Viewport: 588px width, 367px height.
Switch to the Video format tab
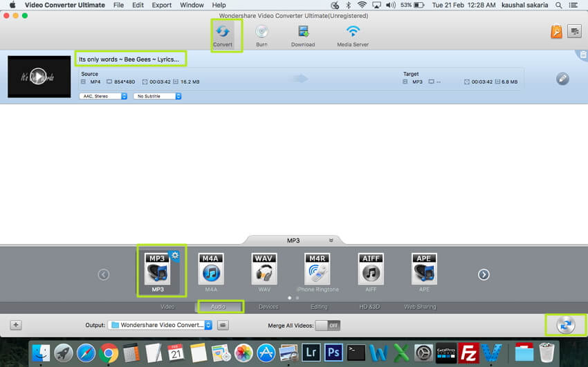(167, 307)
